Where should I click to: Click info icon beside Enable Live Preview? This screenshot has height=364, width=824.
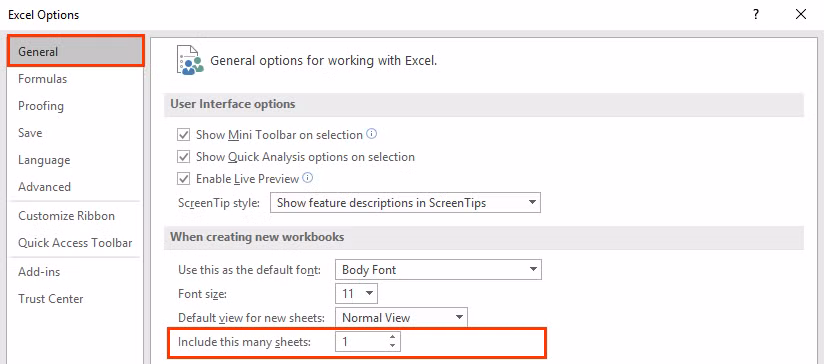[x=308, y=178]
